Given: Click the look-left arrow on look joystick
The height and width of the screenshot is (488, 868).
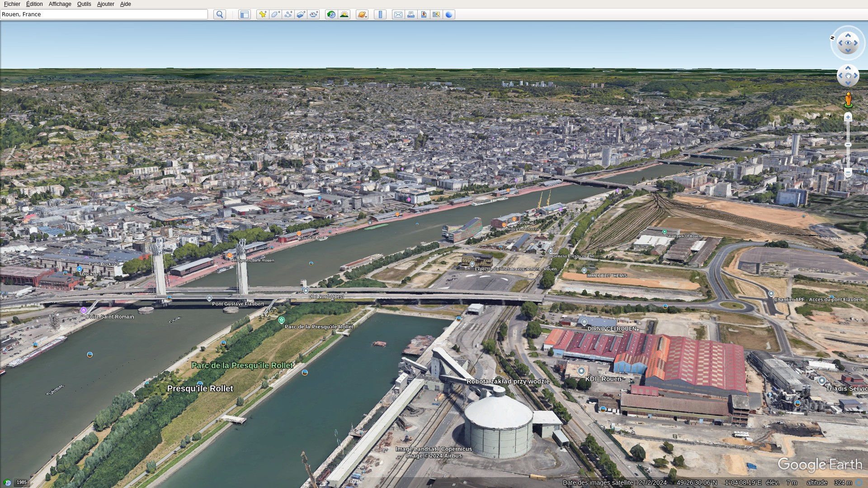Looking at the screenshot, I should click(x=840, y=43).
